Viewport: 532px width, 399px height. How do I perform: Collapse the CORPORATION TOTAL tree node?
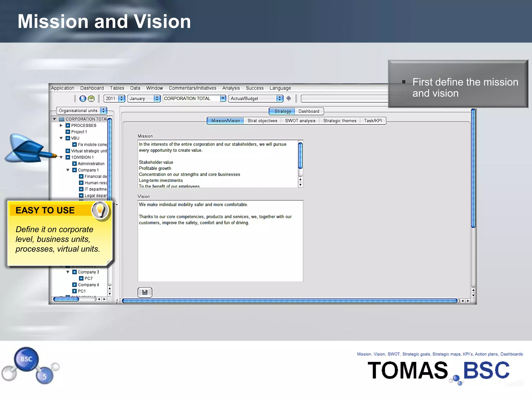click(55, 119)
